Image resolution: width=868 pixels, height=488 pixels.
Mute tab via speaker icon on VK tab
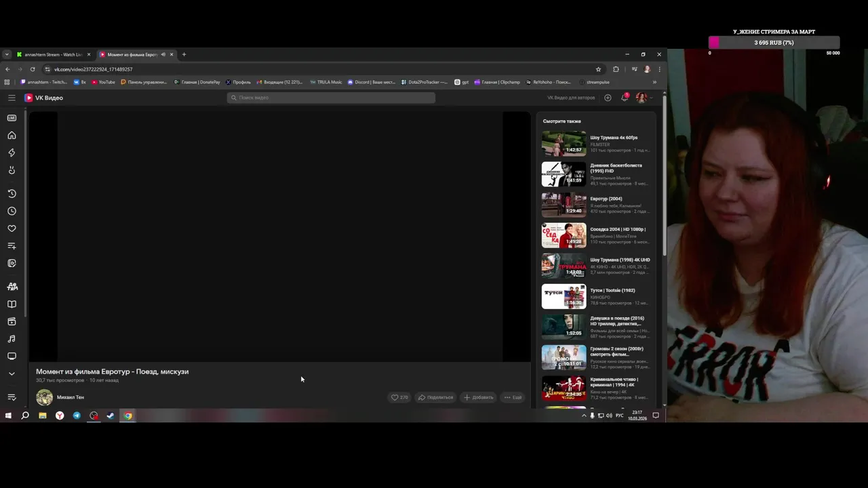click(x=163, y=54)
